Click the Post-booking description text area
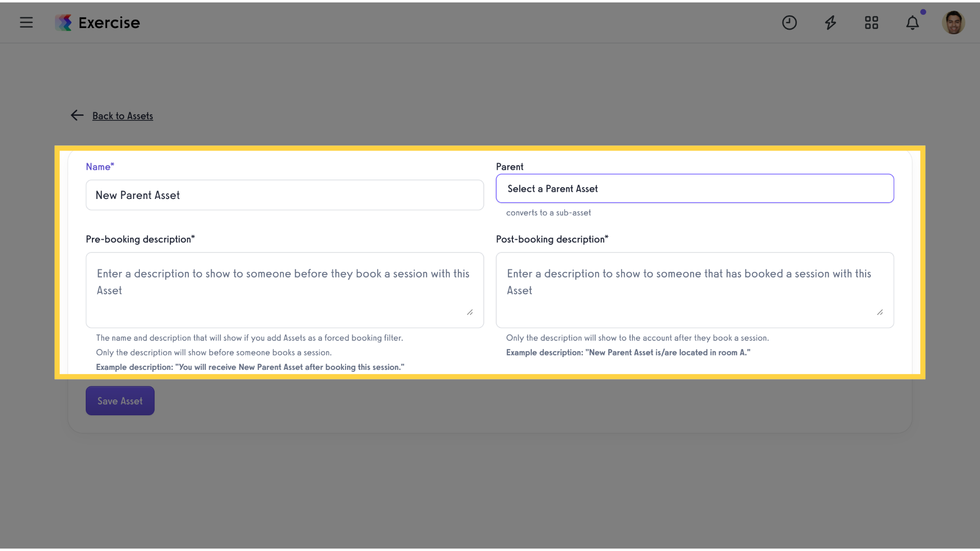The height and width of the screenshot is (551, 980). pos(695,290)
